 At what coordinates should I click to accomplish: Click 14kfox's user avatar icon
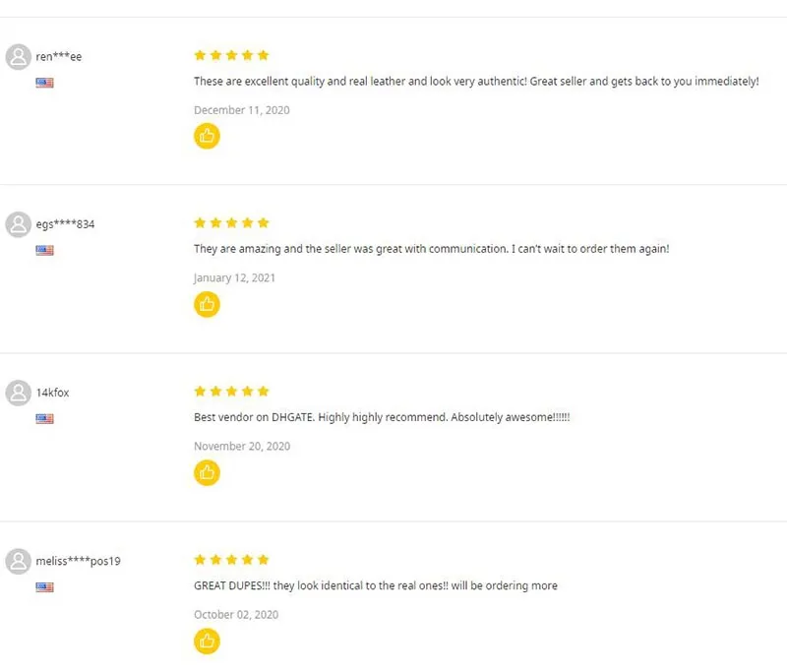tap(19, 393)
